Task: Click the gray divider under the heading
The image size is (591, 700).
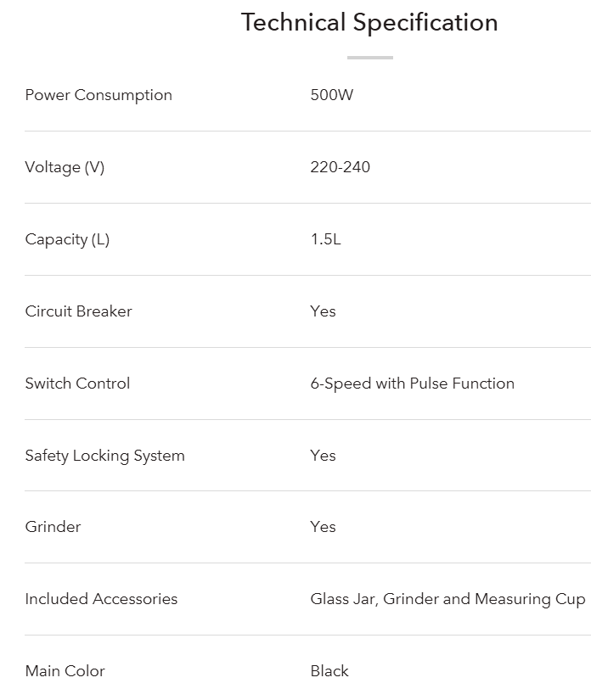Action: [370, 58]
